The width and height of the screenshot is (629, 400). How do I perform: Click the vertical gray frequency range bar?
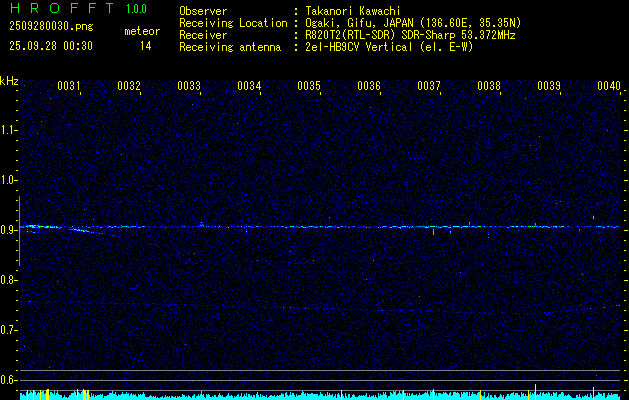(19, 231)
